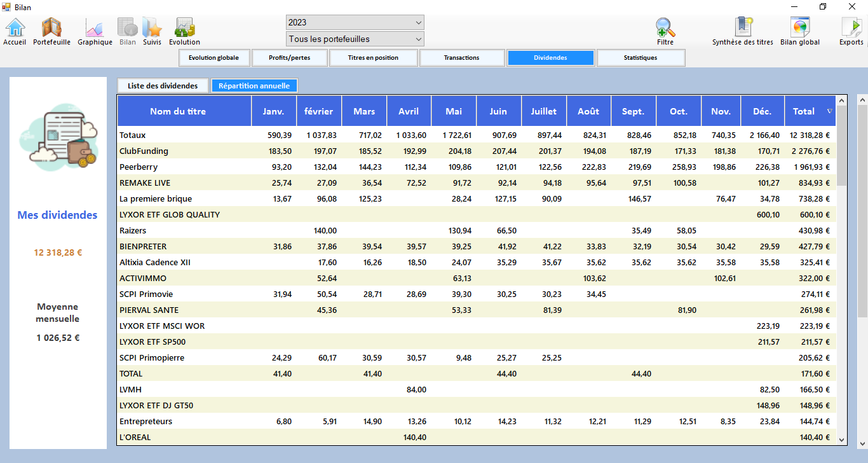Sort by Juillet column header
The width and height of the screenshot is (868, 463).
[544, 111]
